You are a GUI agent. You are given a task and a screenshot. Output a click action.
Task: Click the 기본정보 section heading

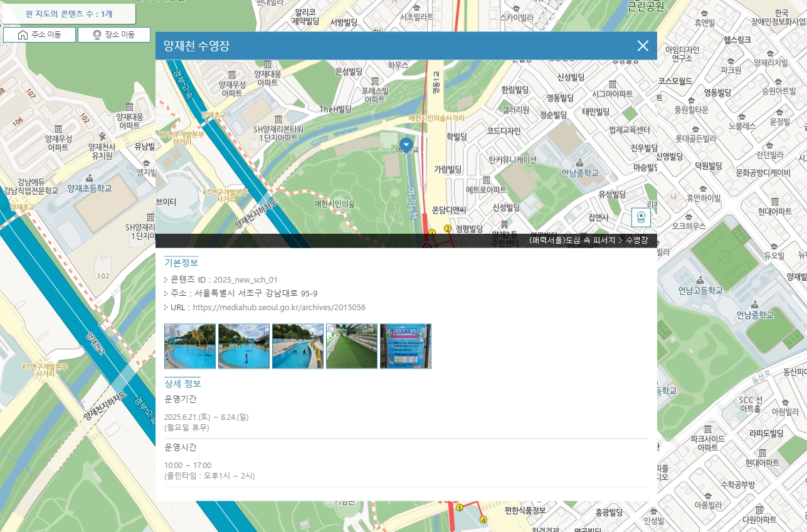181,263
